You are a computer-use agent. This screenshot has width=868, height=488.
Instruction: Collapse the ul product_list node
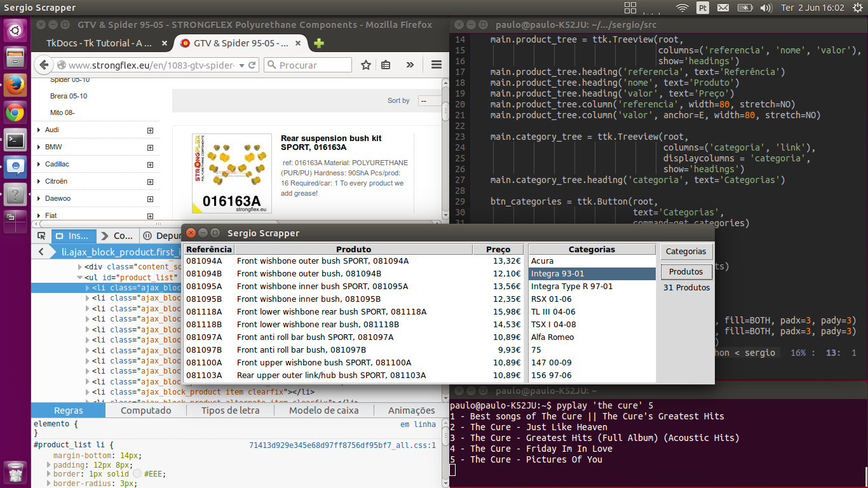pyautogui.click(x=79, y=278)
